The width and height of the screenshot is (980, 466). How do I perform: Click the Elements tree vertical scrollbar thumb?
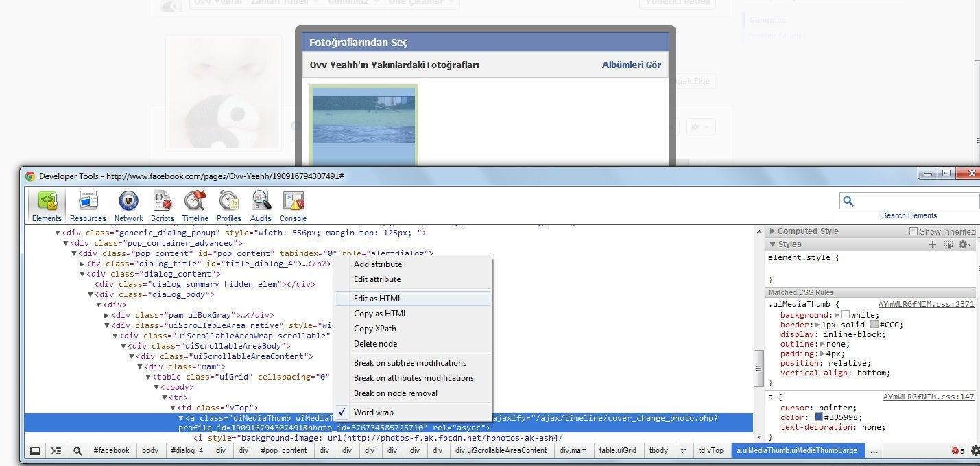pyautogui.click(x=758, y=369)
